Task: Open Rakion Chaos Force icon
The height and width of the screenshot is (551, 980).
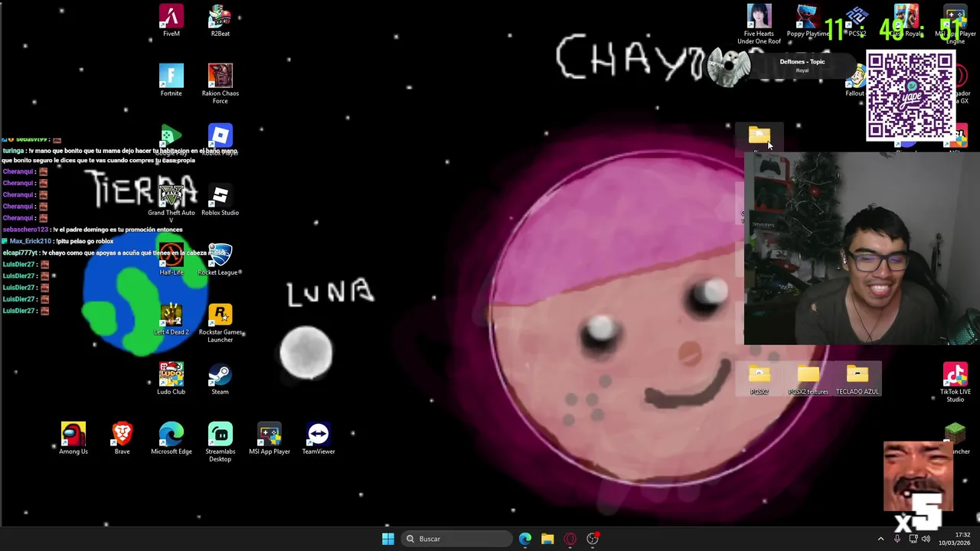Action: pos(220,84)
